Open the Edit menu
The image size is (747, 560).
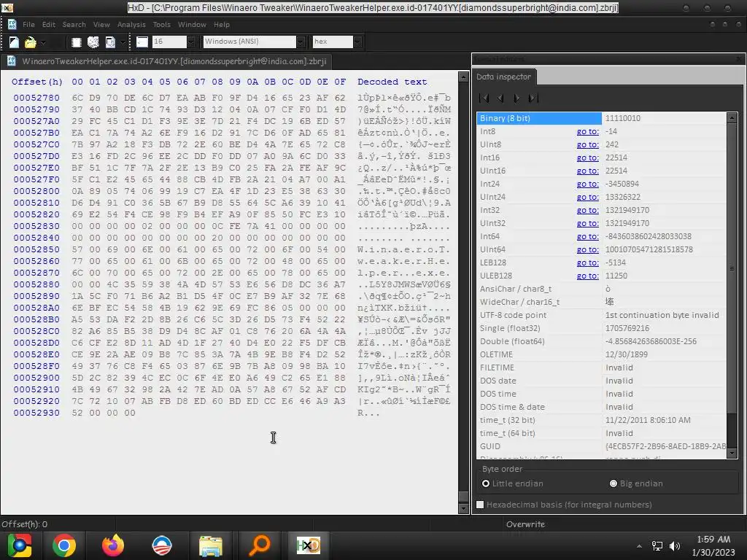[x=49, y=24]
